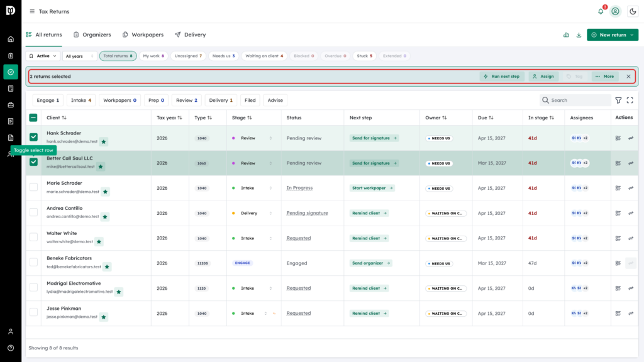Expand the New return dropdown arrow

(x=632, y=35)
